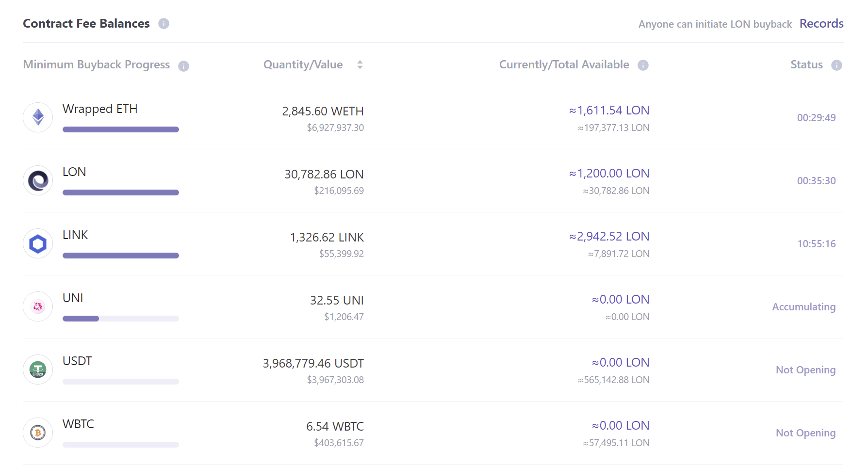The width and height of the screenshot is (868, 466).
Task: Click the LINK token icon
Action: pos(38,243)
